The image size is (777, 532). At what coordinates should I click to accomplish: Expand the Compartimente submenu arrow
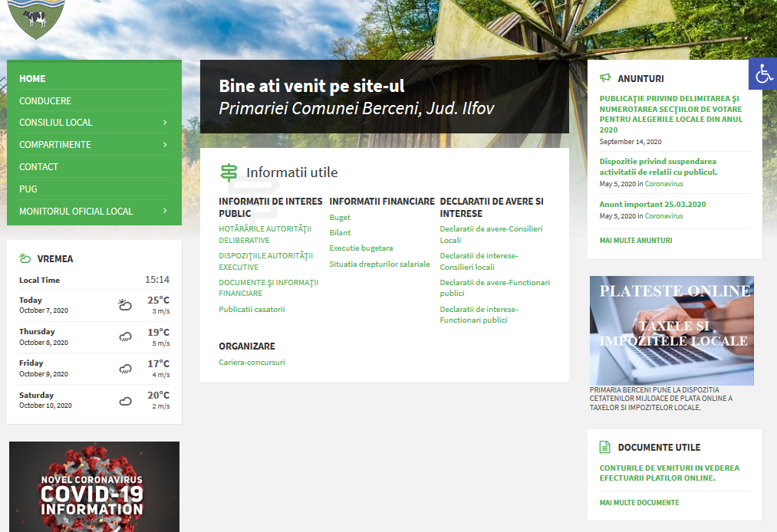[x=165, y=145]
